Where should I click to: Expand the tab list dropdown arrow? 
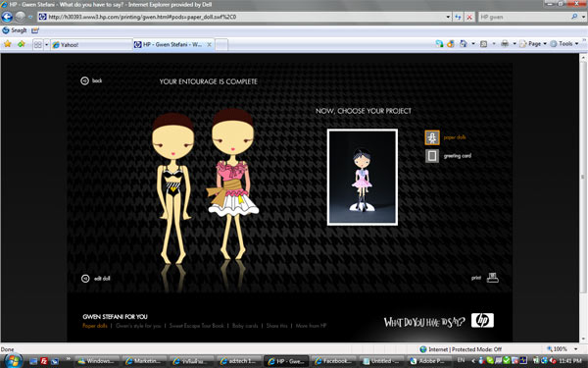(x=46, y=45)
